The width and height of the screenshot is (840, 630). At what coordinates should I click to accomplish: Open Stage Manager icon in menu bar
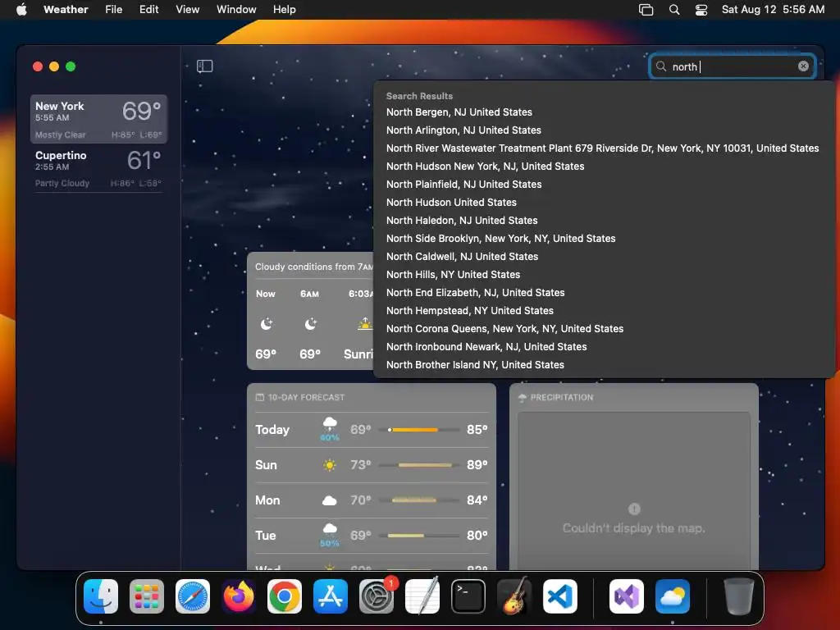(x=646, y=10)
